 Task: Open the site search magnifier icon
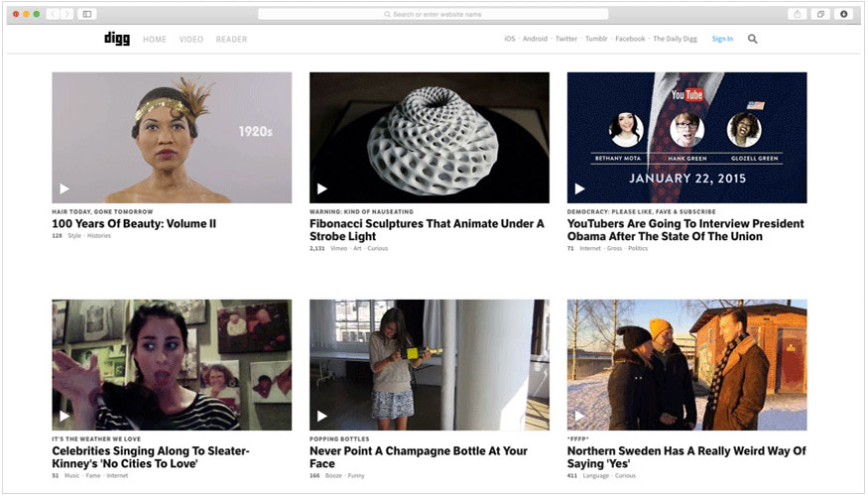pos(752,39)
